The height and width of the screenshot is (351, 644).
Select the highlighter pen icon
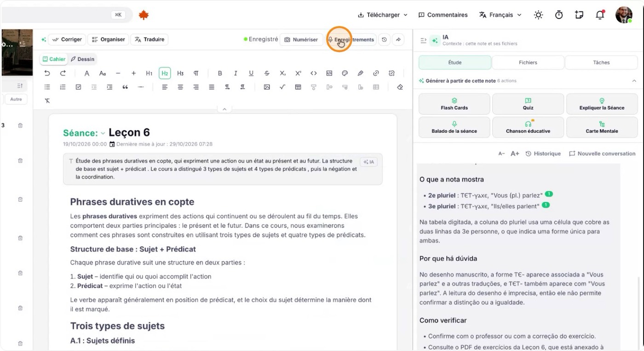pyautogui.click(x=361, y=73)
